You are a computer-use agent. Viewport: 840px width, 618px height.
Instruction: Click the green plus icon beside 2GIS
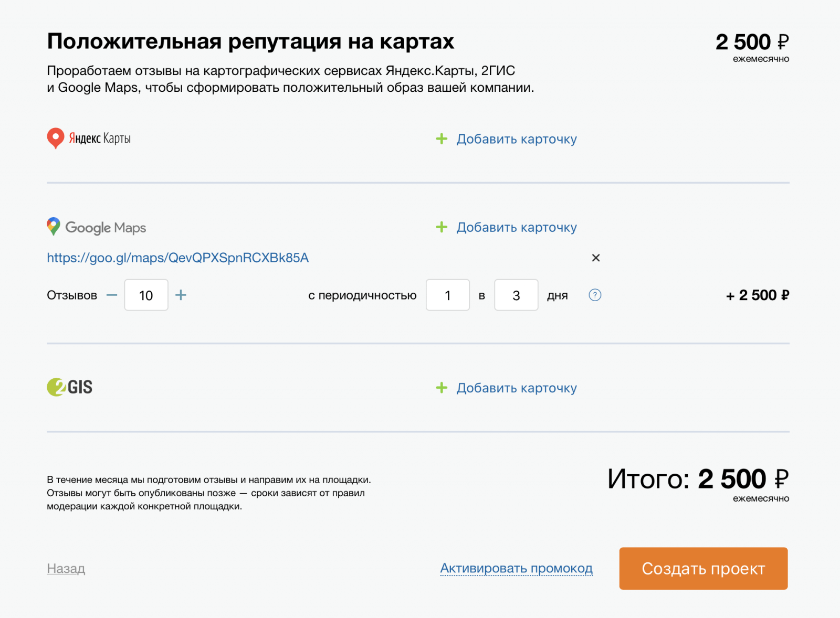coord(442,388)
